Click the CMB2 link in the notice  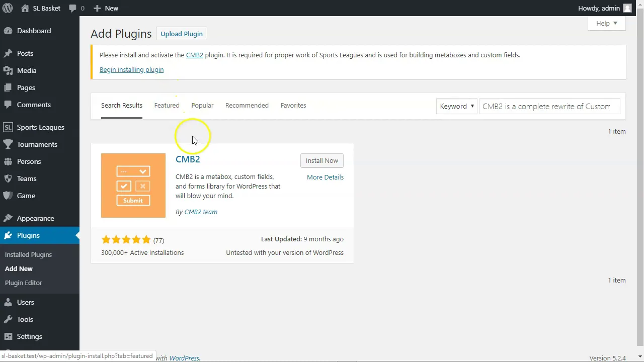[x=194, y=55]
